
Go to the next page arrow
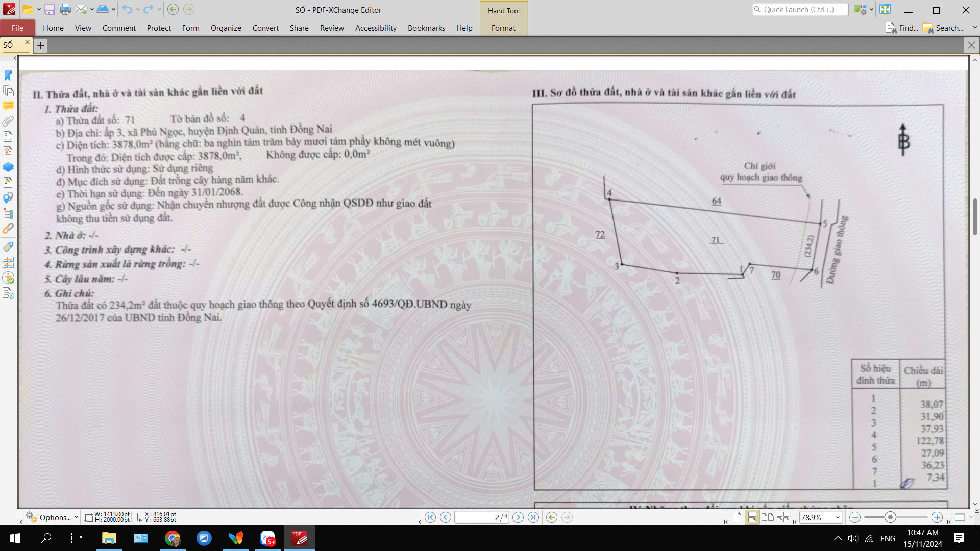point(518,517)
